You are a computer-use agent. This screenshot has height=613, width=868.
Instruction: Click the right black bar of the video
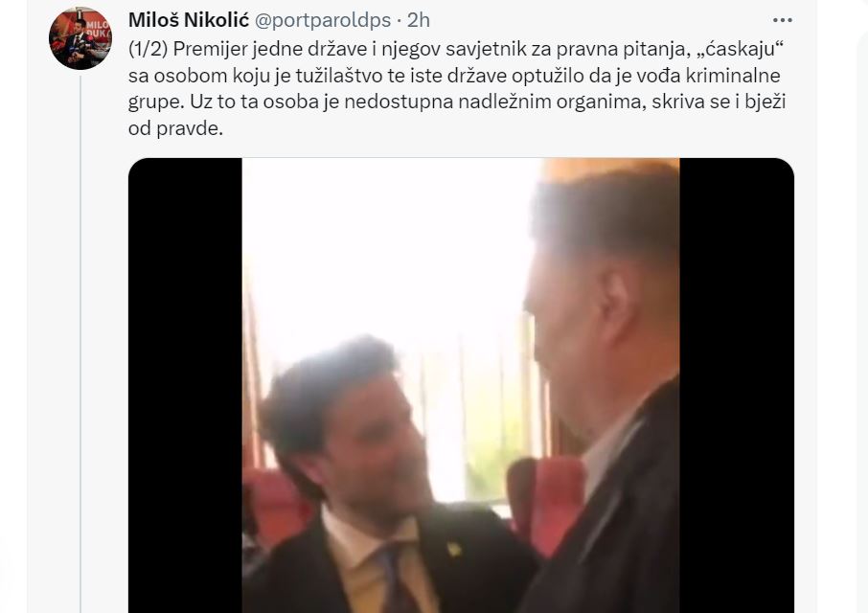[737, 386]
